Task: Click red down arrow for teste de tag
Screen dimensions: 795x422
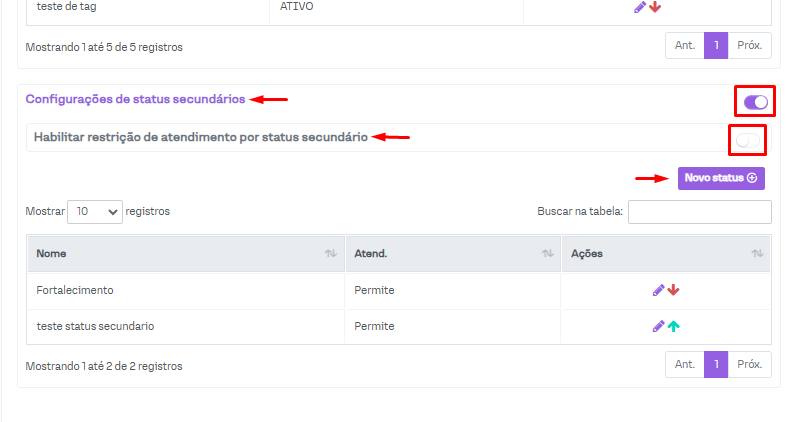Action: [655, 7]
